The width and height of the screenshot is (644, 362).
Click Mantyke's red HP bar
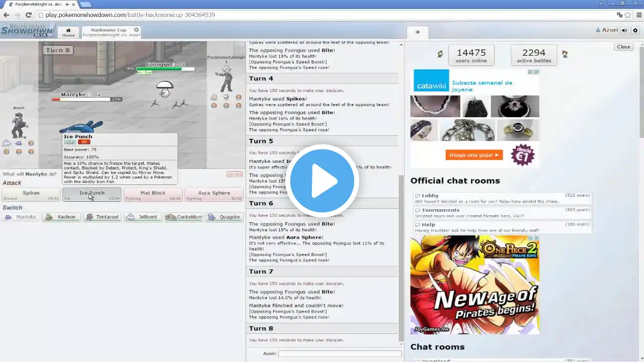coord(82,99)
